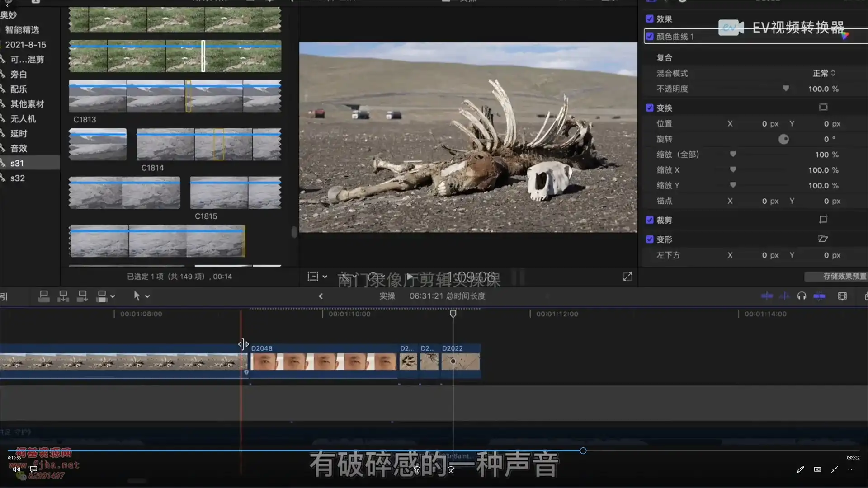Uncheck the 颜色曲线 1 effect checkbox
868x488 pixels.
tap(650, 36)
